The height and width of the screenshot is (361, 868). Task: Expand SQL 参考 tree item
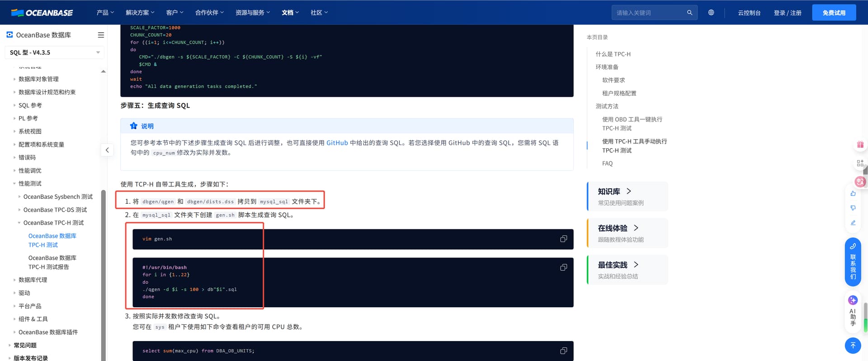click(x=30, y=105)
